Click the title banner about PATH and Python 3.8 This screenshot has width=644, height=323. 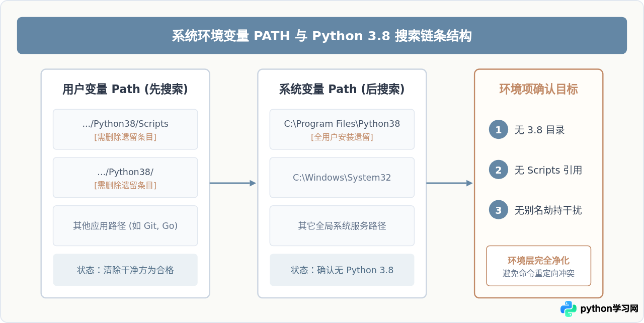pos(322,36)
